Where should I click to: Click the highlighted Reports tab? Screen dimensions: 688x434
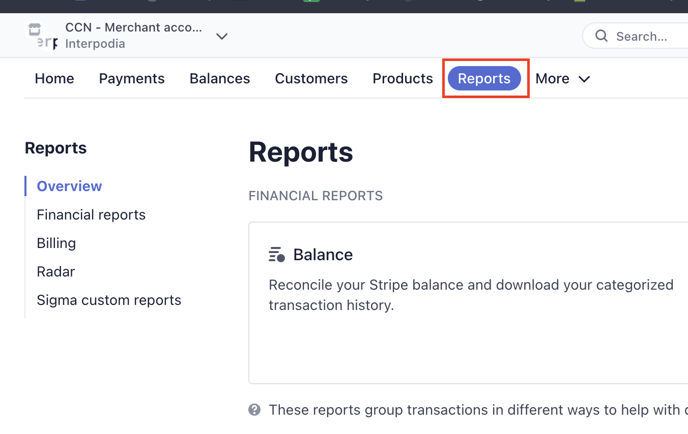484,78
